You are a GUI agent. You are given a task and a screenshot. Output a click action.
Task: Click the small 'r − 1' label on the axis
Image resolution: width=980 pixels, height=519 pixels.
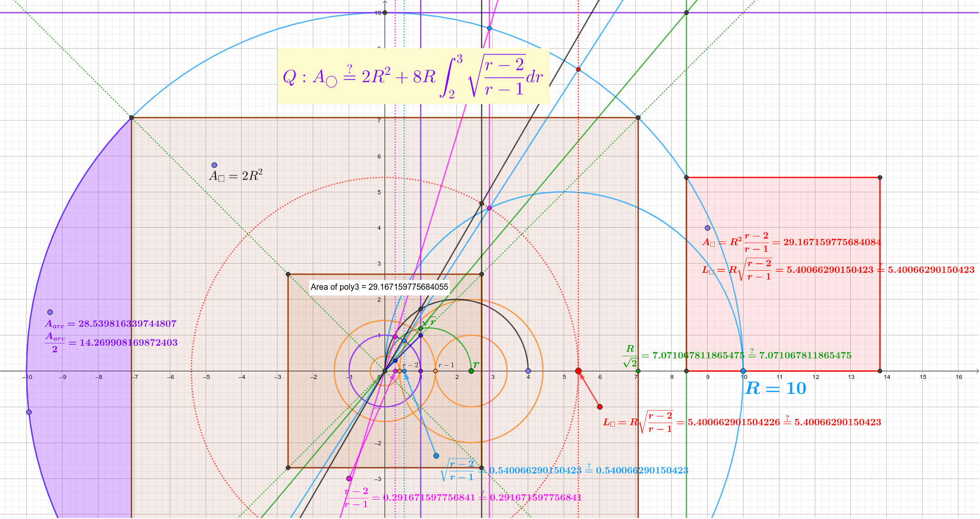tap(446, 365)
